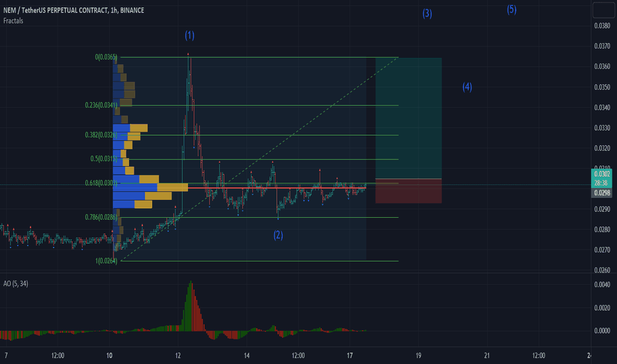Click the AO histogram peak bar
The width and height of the screenshot is (617, 364).
(191, 306)
